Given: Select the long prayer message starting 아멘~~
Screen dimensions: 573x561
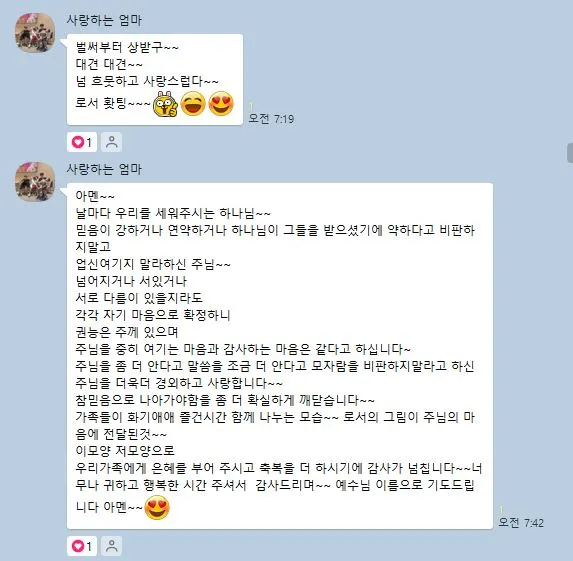Looking at the screenshot, I should (x=280, y=356).
